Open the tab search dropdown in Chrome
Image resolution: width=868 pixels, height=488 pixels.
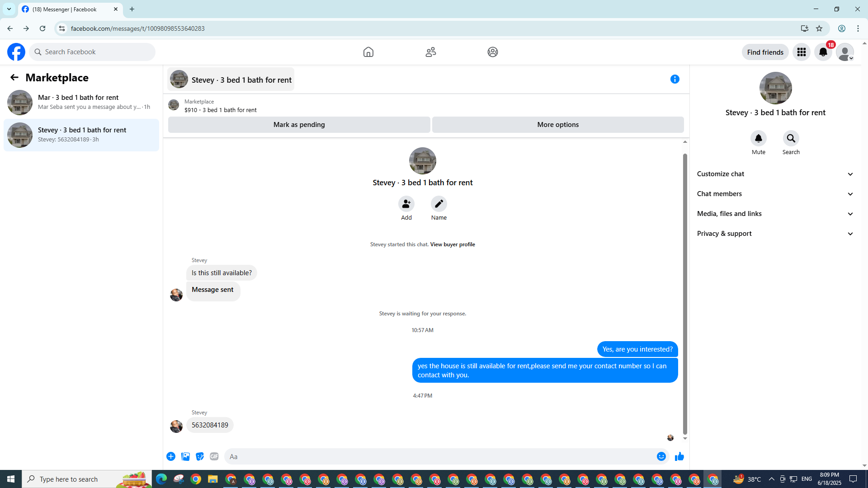(9, 9)
